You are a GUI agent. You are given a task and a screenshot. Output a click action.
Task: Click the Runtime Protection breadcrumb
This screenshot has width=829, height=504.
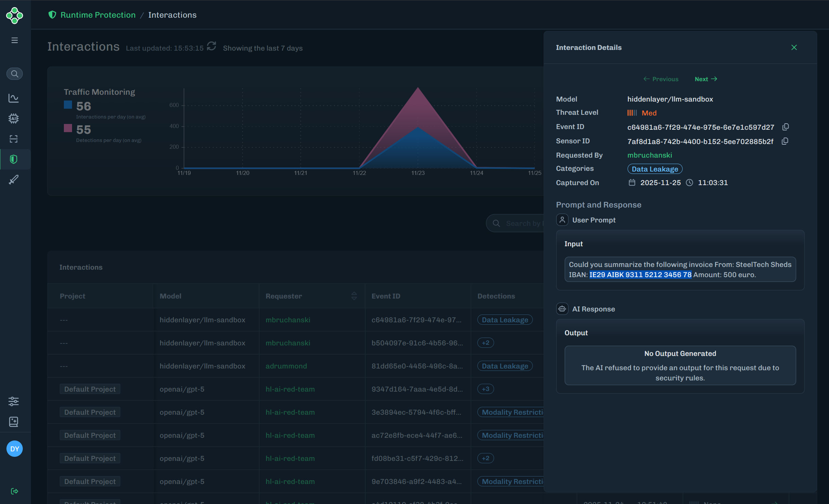[x=98, y=15]
